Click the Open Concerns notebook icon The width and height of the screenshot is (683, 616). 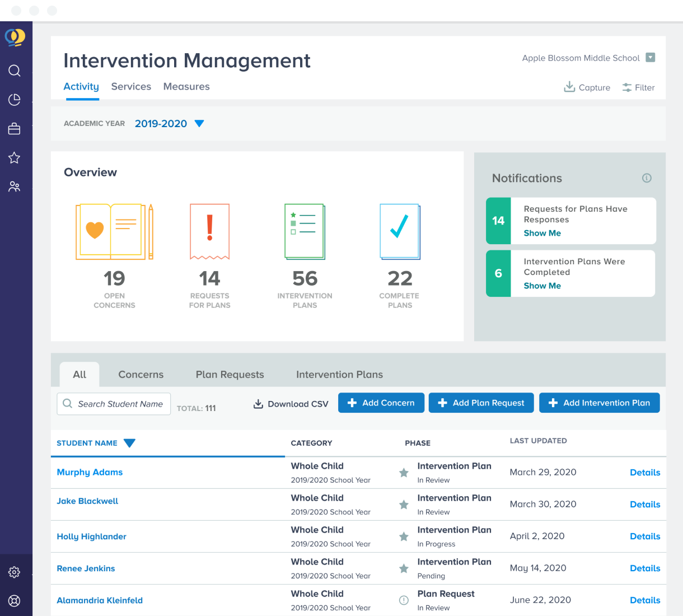click(x=115, y=232)
